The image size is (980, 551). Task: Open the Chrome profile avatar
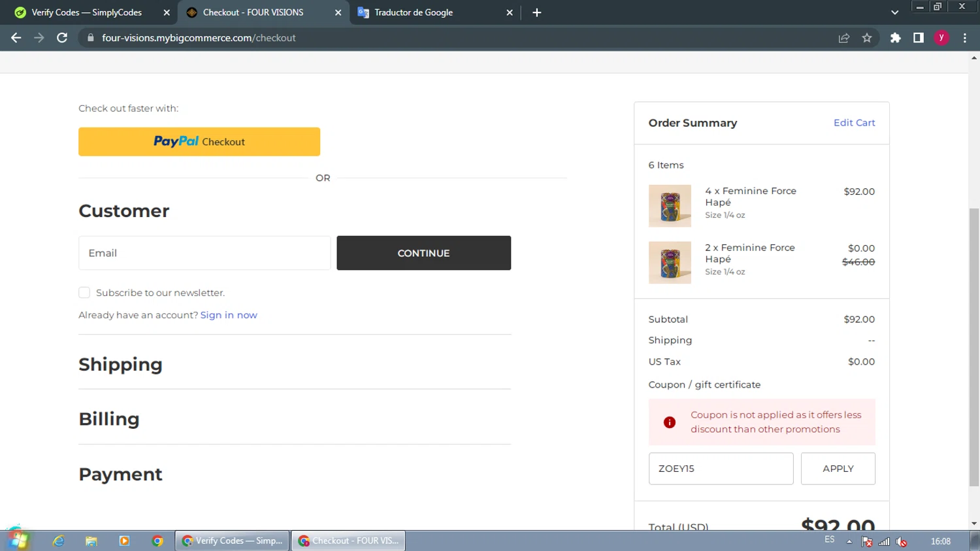click(941, 38)
